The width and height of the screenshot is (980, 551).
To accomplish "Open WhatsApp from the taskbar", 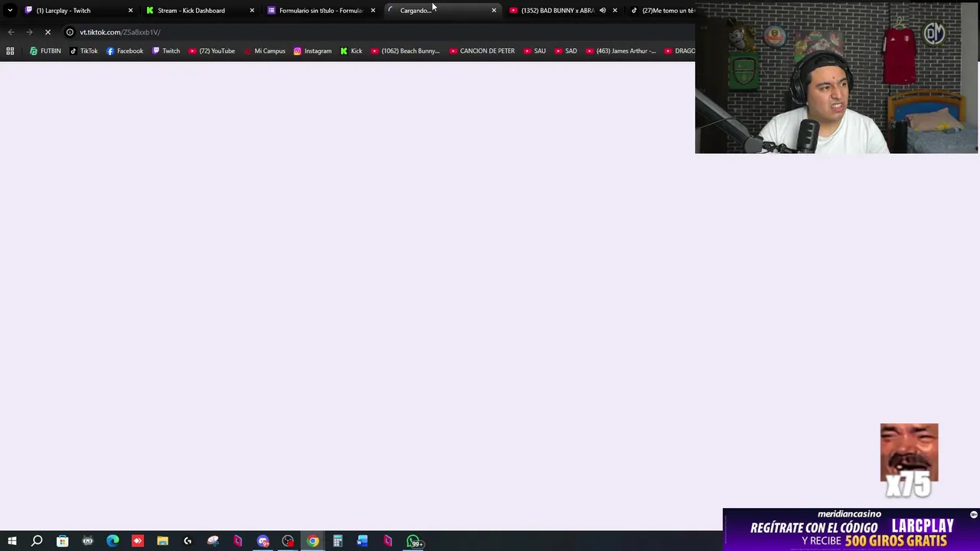I will click(x=413, y=541).
